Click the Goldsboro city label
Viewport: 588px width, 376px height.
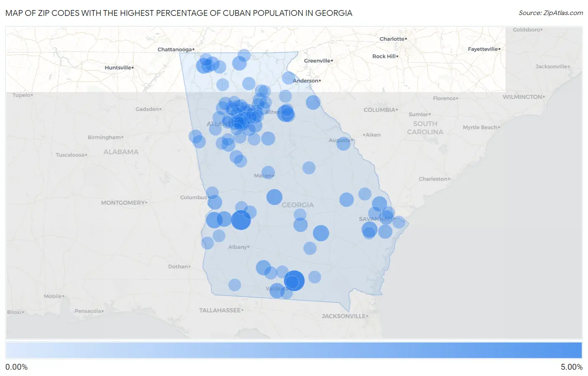[527, 30]
